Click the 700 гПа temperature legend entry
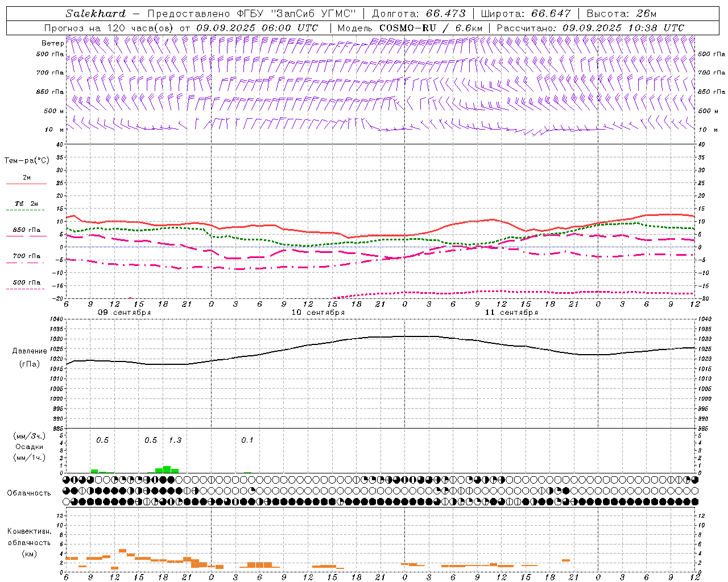728x582 pixels. pos(26,256)
